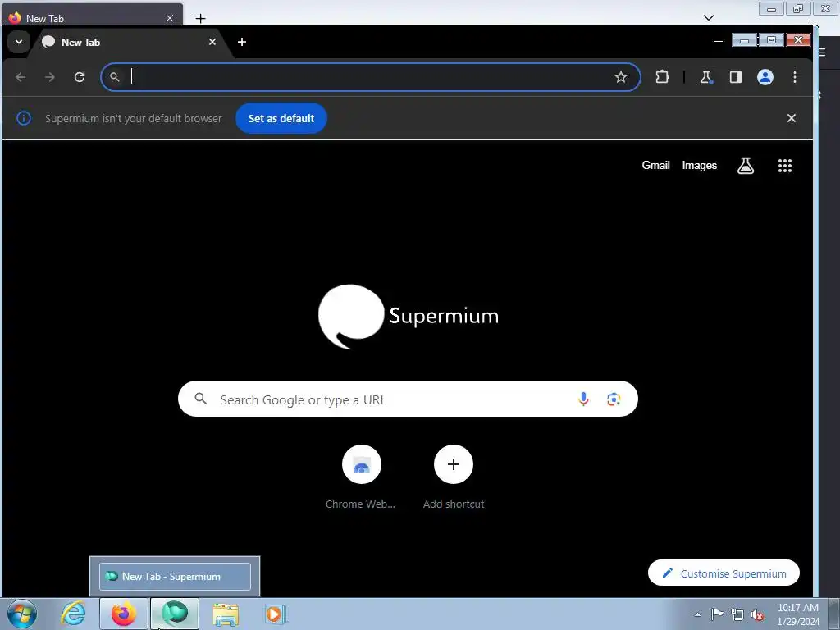This screenshot has width=840, height=630.
Task: Bookmark this tab with the star icon
Action: tap(621, 77)
